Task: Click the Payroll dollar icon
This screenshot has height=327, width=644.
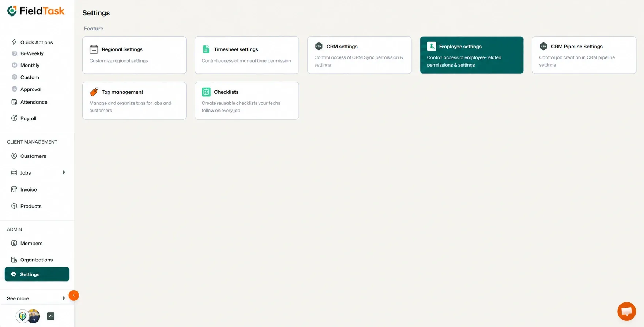Action: (14, 118)
